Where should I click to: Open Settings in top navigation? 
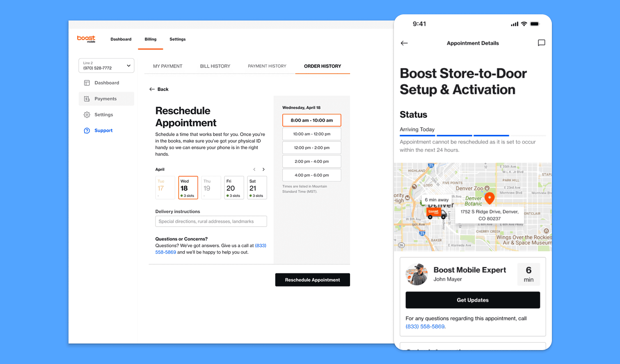coord(178,39)
